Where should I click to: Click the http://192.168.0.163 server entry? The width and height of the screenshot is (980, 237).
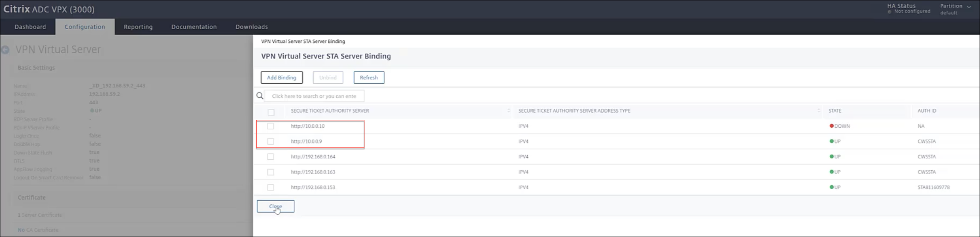[313, 172]
